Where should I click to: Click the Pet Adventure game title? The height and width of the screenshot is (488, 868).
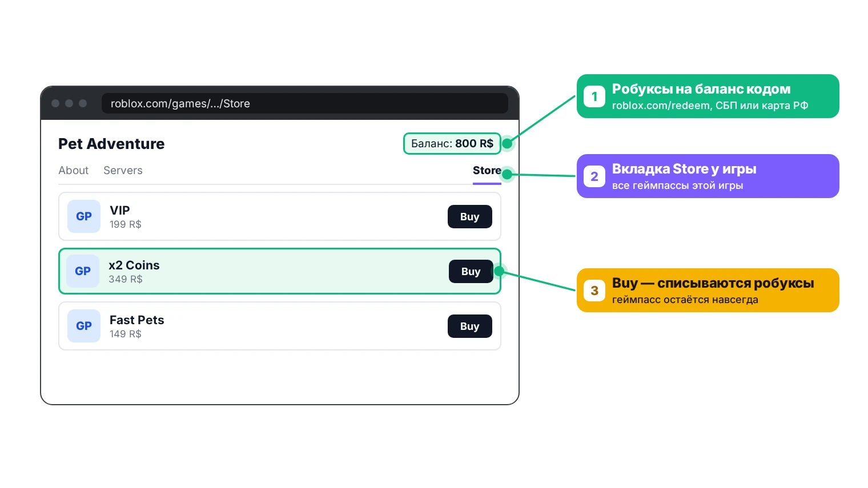pos(111,144)
